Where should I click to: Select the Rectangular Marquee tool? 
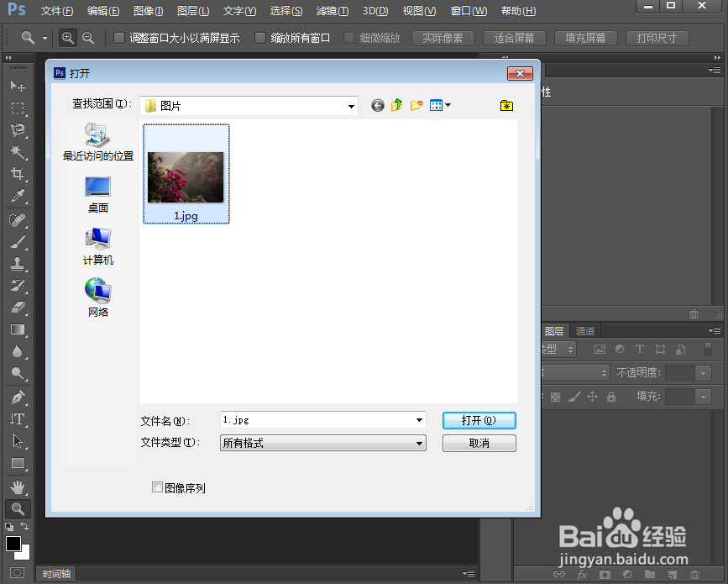click(x=18, y=108)
